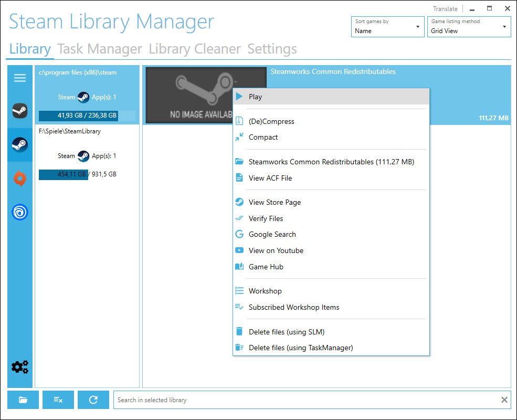Select the F:\Spiele\SteamLibrary library
This screenshot has width=517, height=420.
coord(87,154)
